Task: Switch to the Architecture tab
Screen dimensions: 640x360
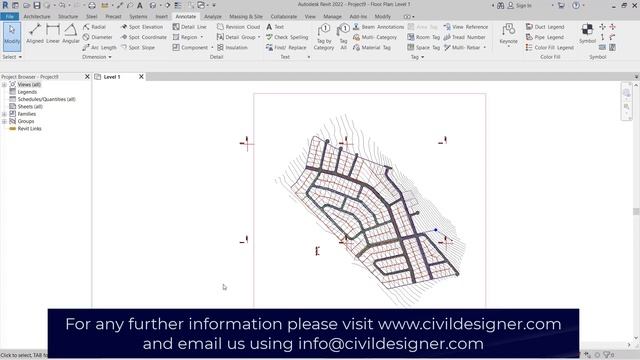Action: click(x=37, y=17)
